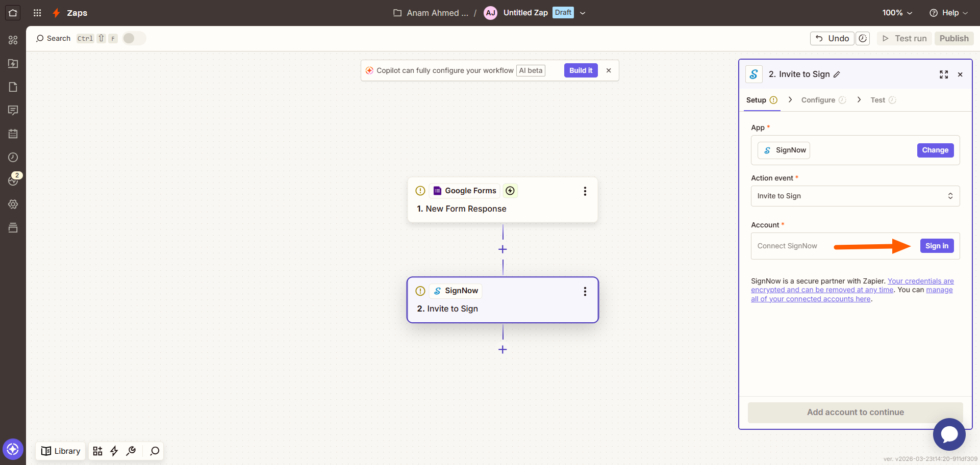Switch to the Configure tab
Image resolution: width=980 pixels, height=465 pixels.
tap(819, 99)
